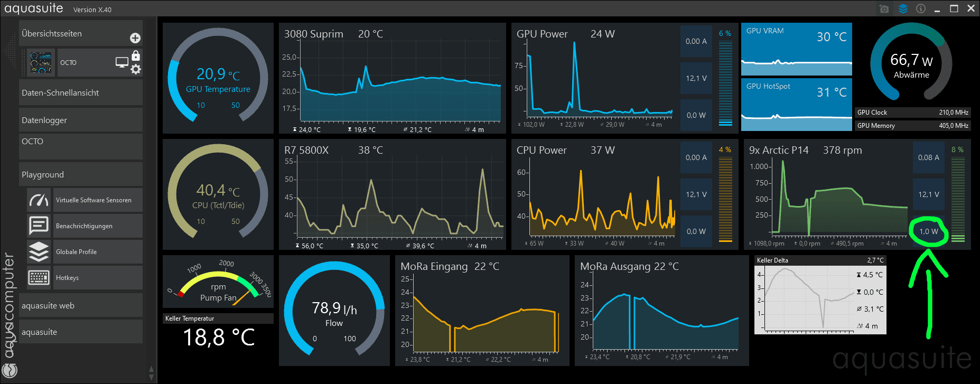Image resolution: width=980 pixels, height=384 pixels.
Task: Open the profiles layers icon in title bar
Action: (x=903, y=9)
